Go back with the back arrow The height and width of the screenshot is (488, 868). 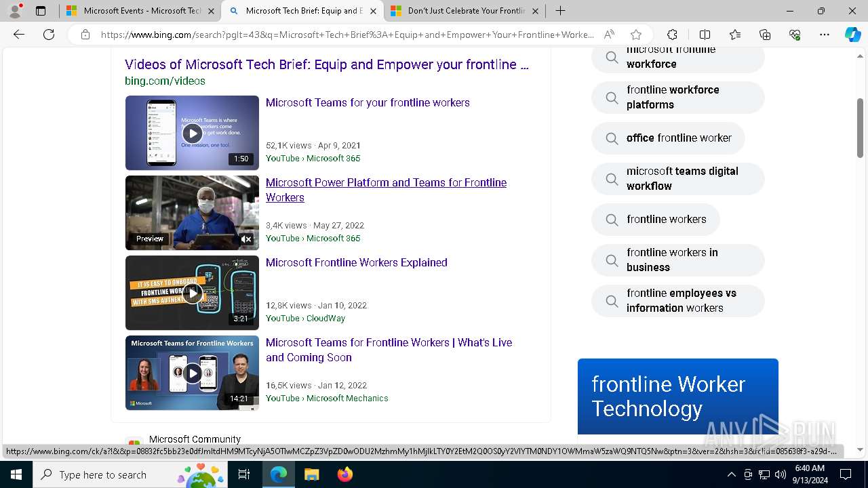(19, 35)
